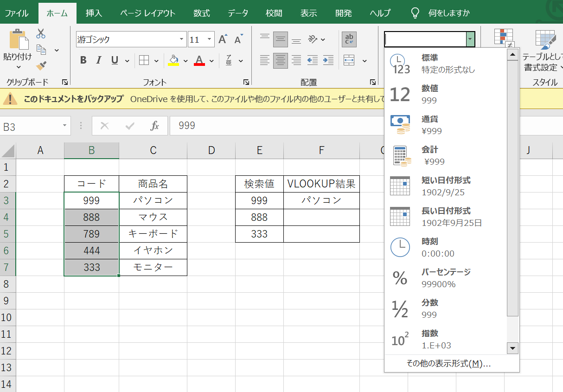The height and width of the screenshot is (392, 563).
Task: Toggle align text left
Action: (265, 60)
